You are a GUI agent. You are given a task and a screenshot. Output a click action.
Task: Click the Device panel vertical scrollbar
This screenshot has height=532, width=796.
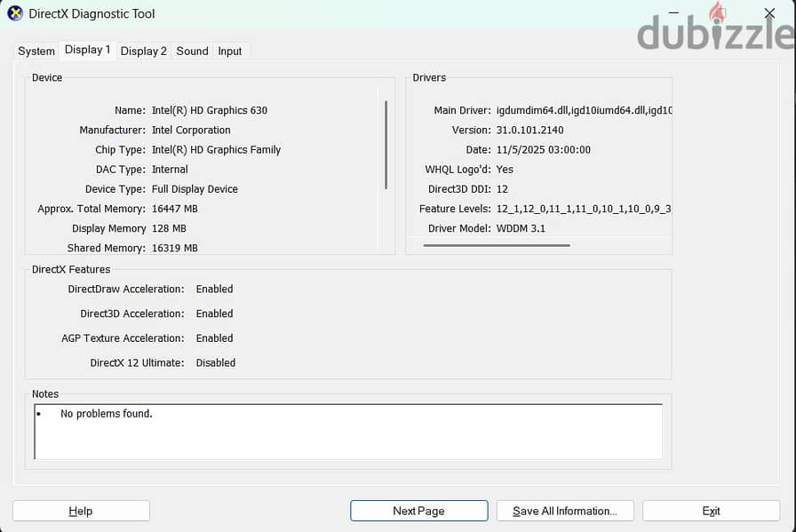(x=386, y=145)
